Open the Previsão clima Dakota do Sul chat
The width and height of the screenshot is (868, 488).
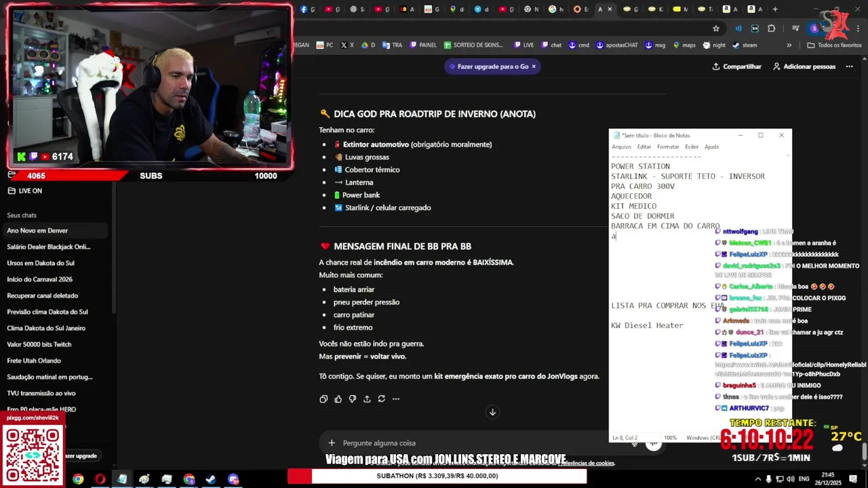[x=54, y=312]
